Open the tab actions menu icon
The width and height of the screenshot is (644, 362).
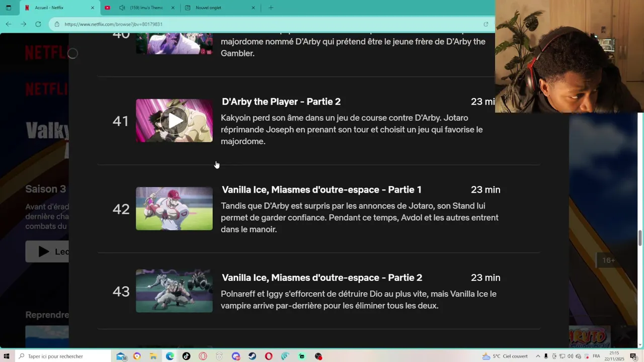8,8
